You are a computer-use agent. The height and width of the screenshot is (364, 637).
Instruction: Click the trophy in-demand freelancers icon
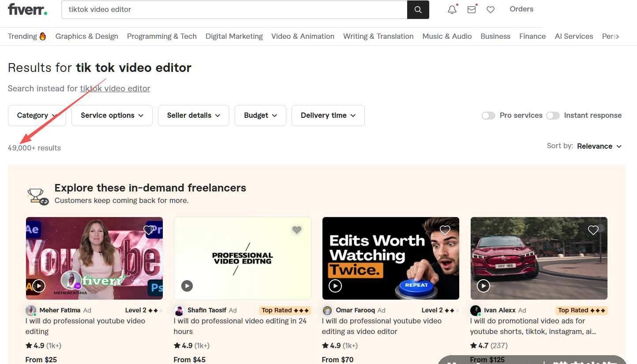(x=37, y=196)
